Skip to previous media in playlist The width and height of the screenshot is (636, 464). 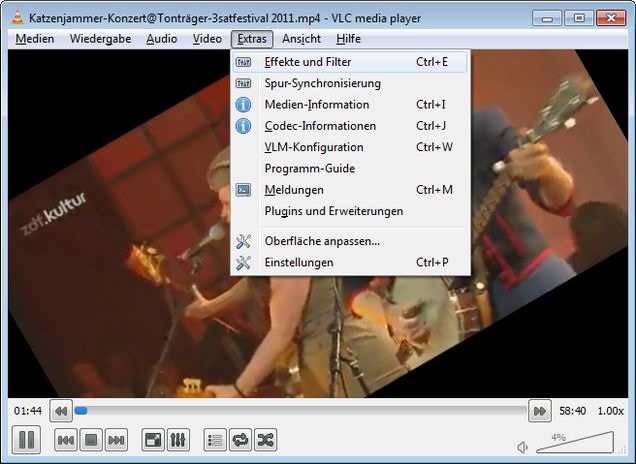coord(66,440)
